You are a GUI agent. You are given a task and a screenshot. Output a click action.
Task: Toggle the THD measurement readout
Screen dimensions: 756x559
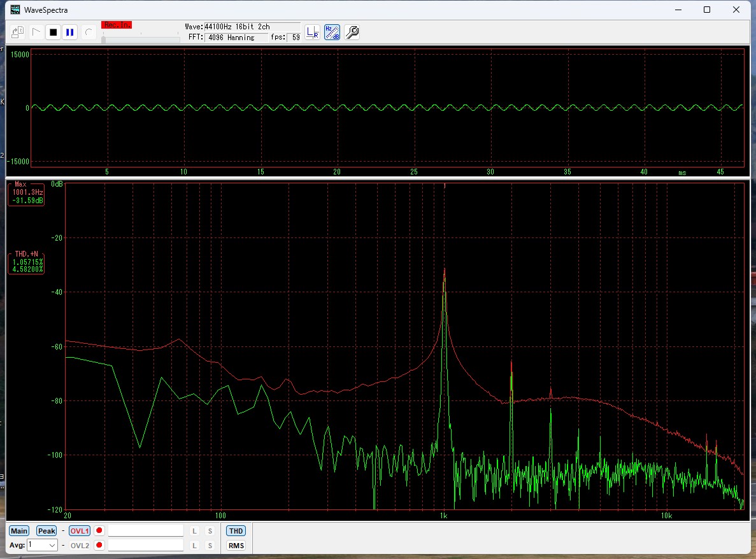[x=236, y=531]
